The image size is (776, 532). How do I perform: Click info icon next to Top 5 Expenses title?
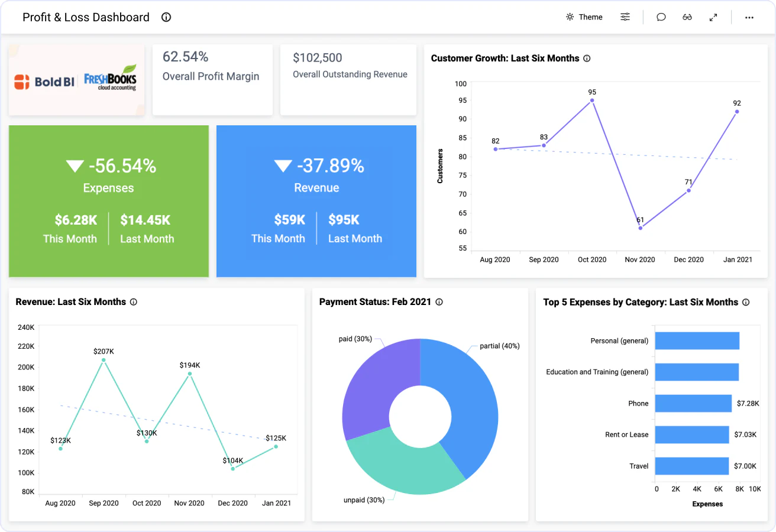[x=746, y=302]
